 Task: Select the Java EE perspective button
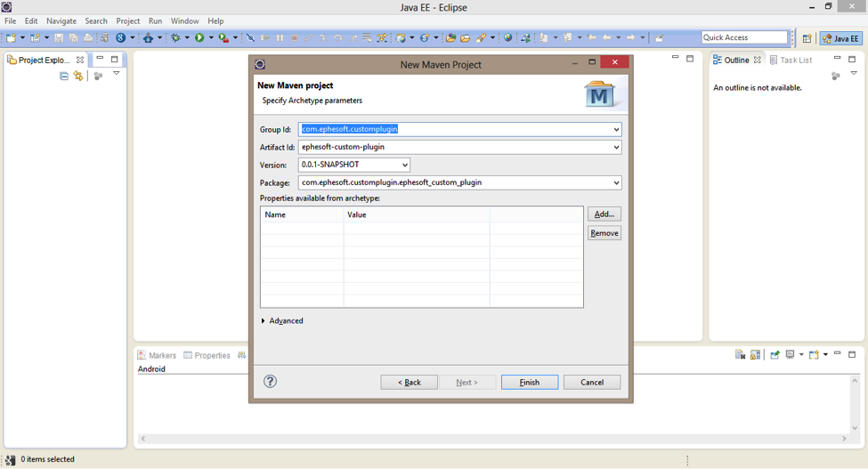(841, 38)
